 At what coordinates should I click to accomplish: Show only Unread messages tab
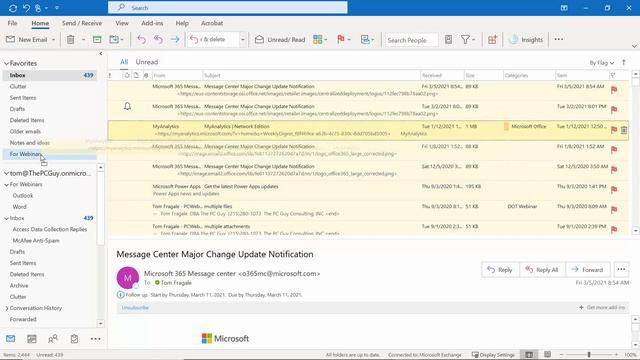[x=147, y=62]
